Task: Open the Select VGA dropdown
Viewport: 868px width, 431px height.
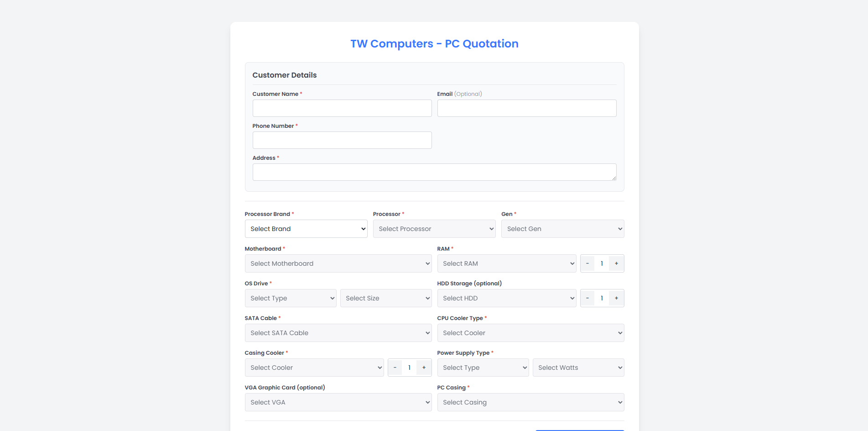Action: click(x=338, y=402)
